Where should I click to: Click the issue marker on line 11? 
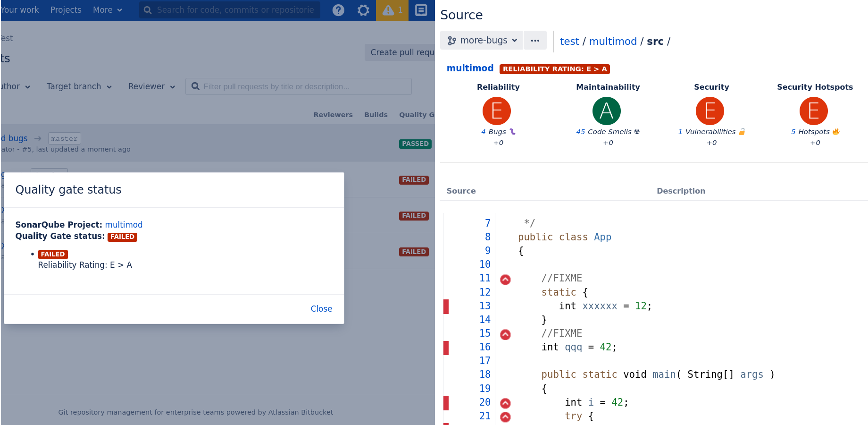(505, 280)
